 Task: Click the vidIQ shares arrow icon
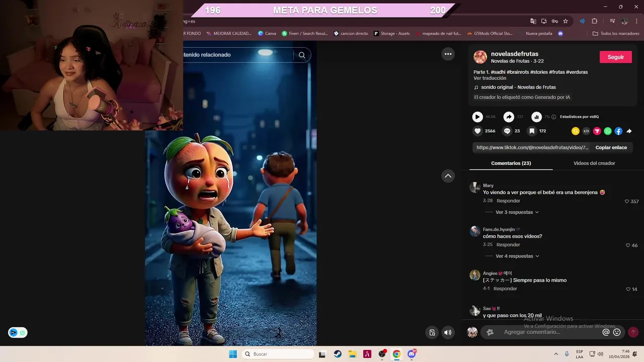509,117
